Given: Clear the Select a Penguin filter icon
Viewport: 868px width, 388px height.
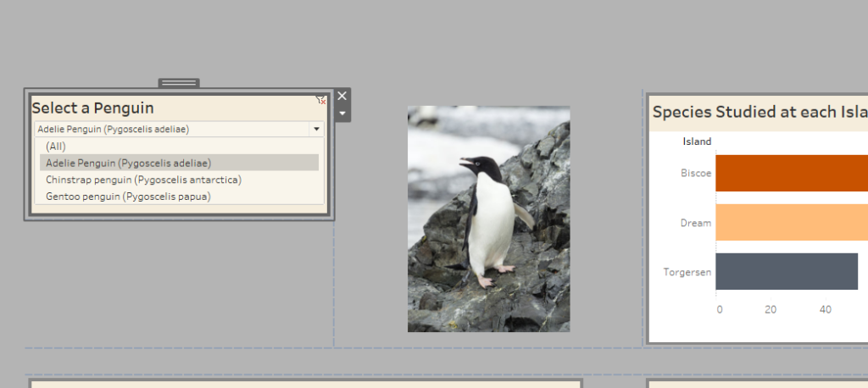Looking at the screenshot, I should point(321,100).
